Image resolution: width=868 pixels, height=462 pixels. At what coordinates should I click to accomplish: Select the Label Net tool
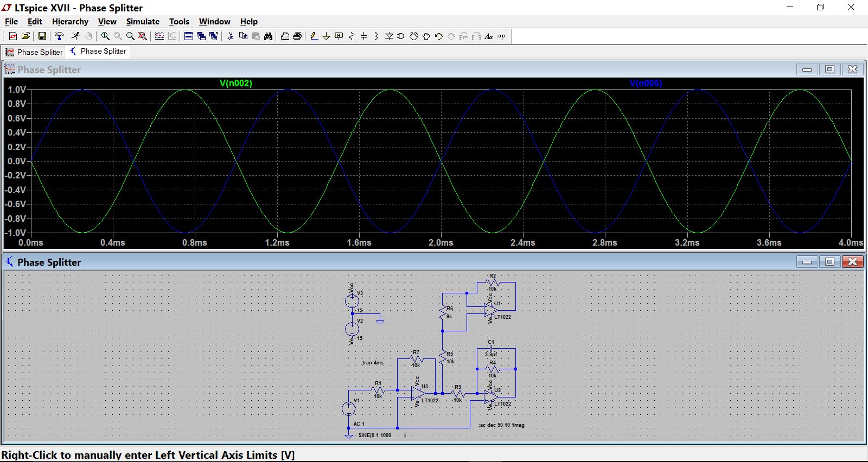339,36
